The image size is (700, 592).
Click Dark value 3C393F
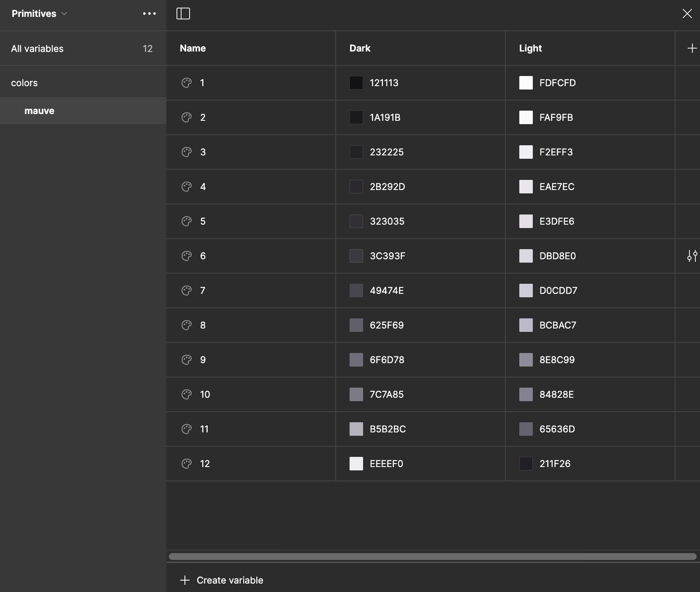point(388,256)
